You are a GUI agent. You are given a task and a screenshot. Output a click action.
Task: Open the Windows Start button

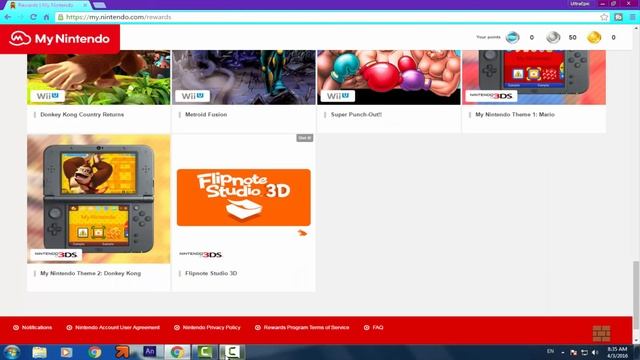(x=11, y=352)
